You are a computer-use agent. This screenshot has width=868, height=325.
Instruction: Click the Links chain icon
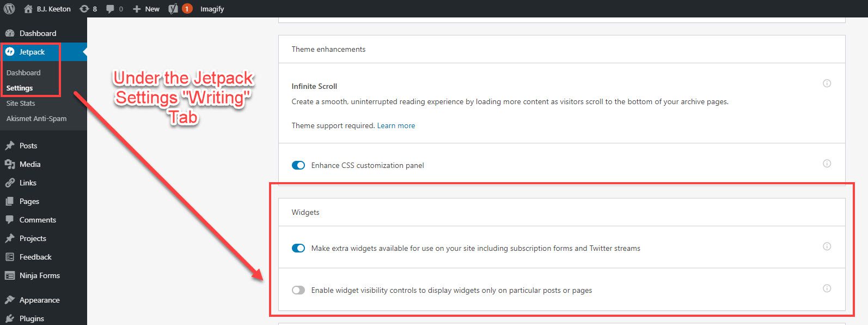click(10, 183)
